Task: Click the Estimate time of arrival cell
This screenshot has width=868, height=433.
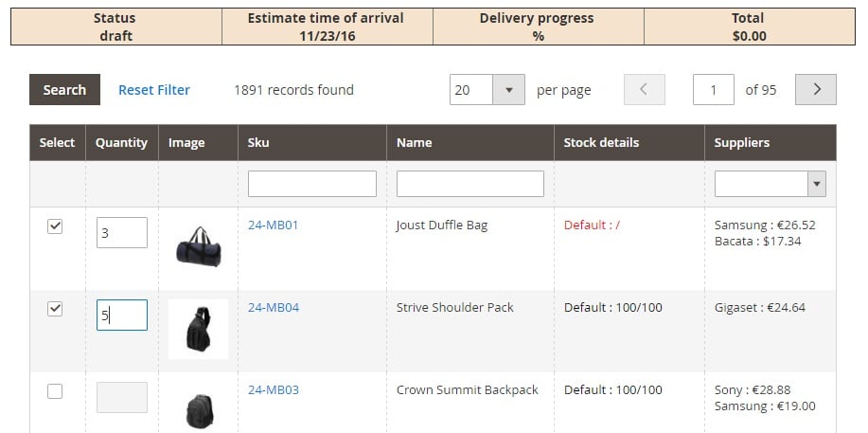Action: click(328, 27)
